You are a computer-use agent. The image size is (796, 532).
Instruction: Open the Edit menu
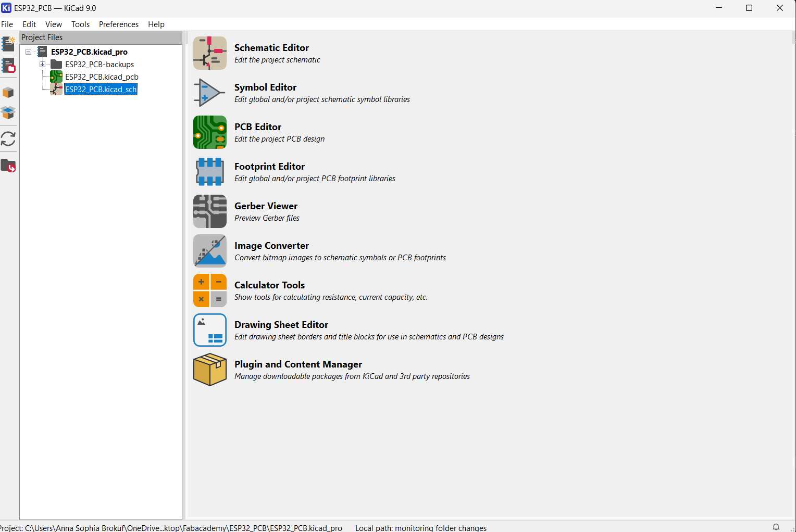click(29, 24)
